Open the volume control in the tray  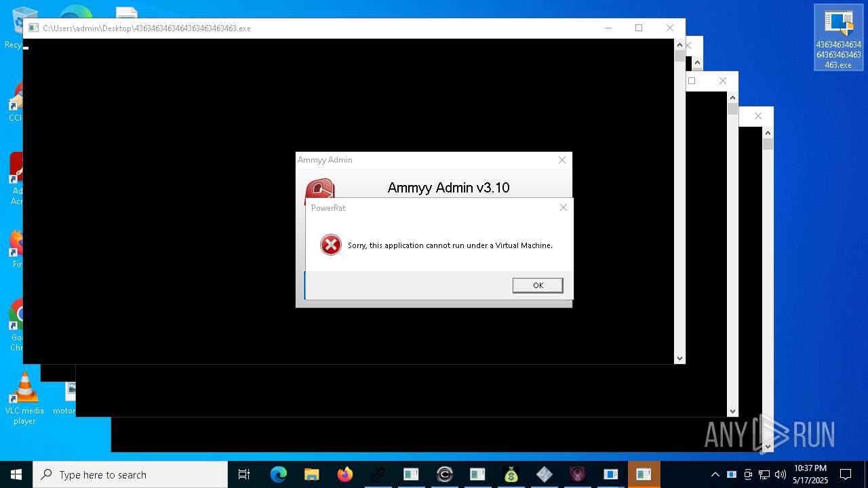click(x=781, y=474)
